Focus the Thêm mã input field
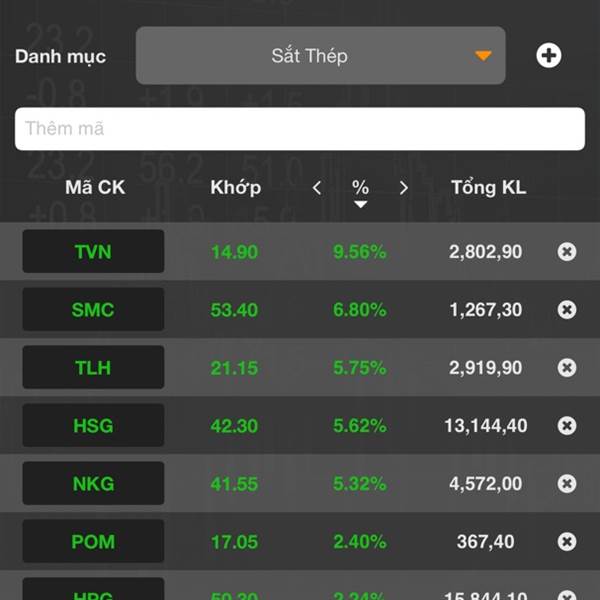600x600 pixels. (300, 129)
